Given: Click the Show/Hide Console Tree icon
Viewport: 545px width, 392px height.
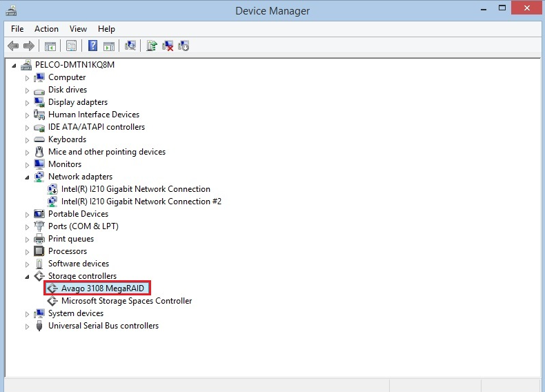Looking at the screenshot, I should tap(50, 46).
